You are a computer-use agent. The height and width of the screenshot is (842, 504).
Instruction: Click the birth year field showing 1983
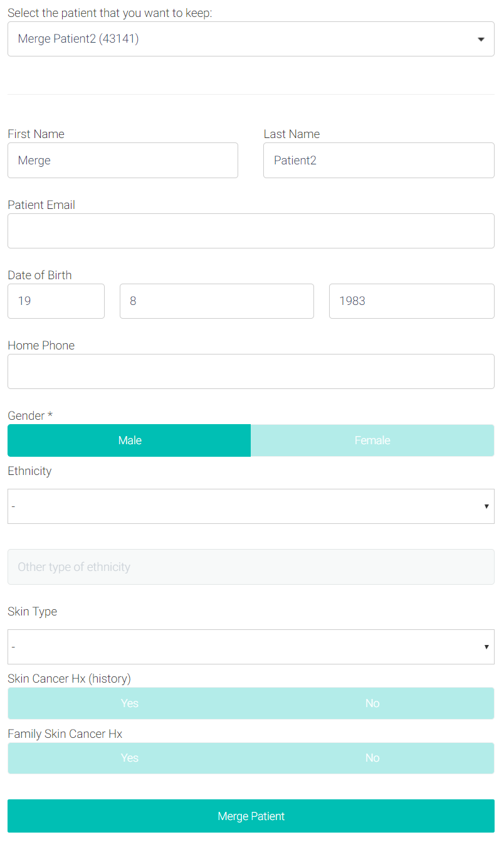411,301
